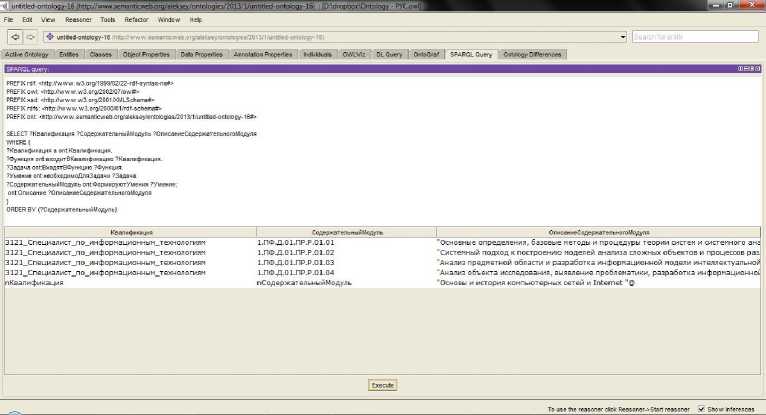
Task: Click the Квалификация column header
Action: pyautogui.click(x=131, y=232)
